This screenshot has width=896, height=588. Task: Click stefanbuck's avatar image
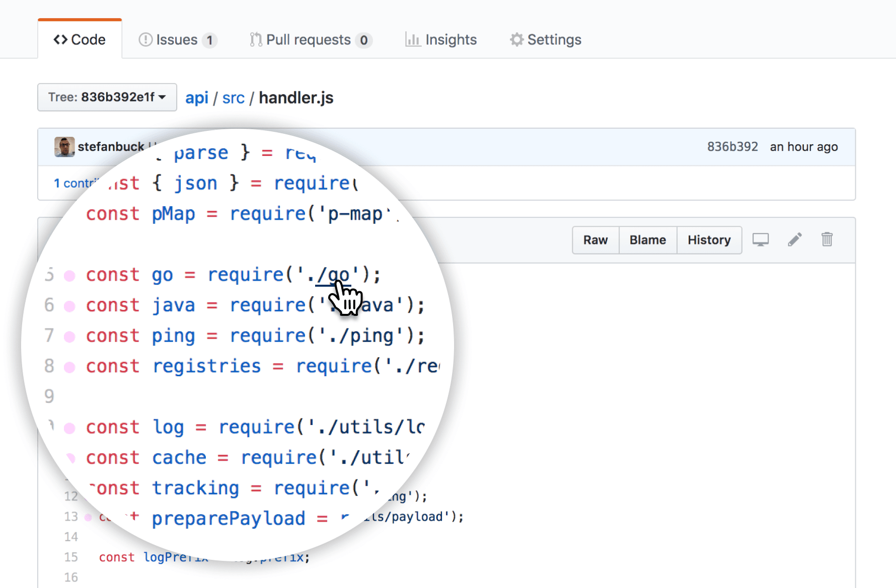pos(64,147)
